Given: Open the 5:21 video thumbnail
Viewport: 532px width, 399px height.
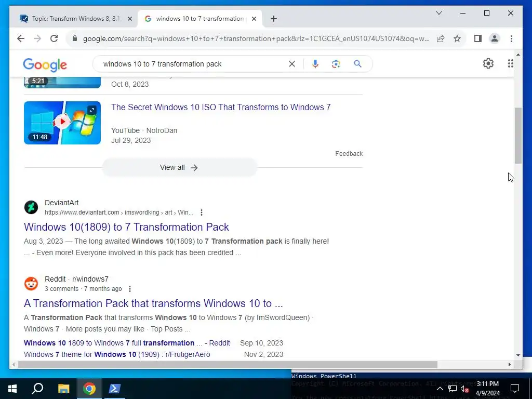Looking at the screenshot, I should [x=62, y=83].
